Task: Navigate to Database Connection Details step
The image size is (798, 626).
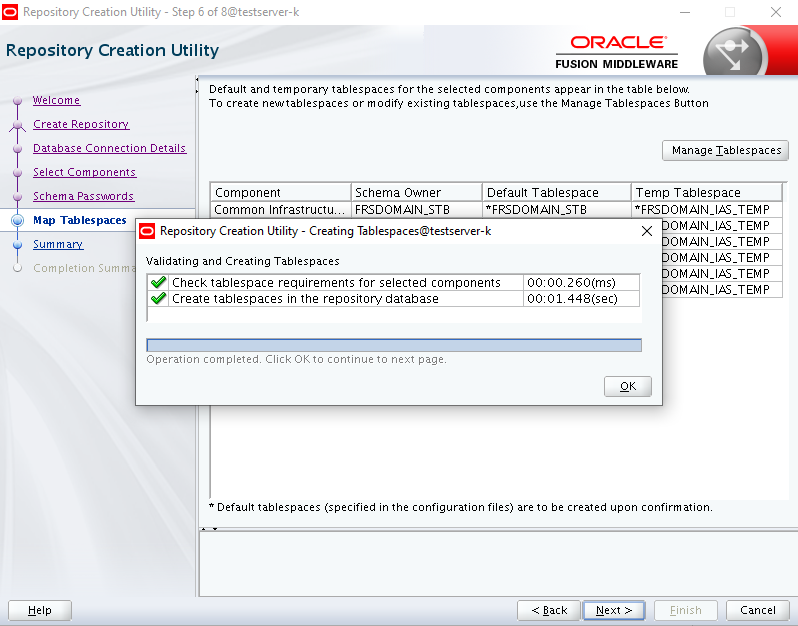Action: (109, 148)
